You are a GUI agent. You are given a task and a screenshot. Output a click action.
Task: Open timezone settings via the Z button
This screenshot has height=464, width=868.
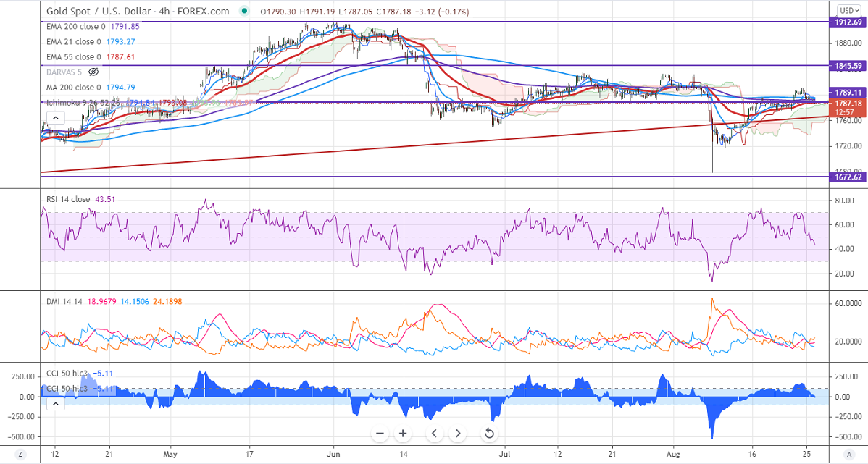point(21,455)
